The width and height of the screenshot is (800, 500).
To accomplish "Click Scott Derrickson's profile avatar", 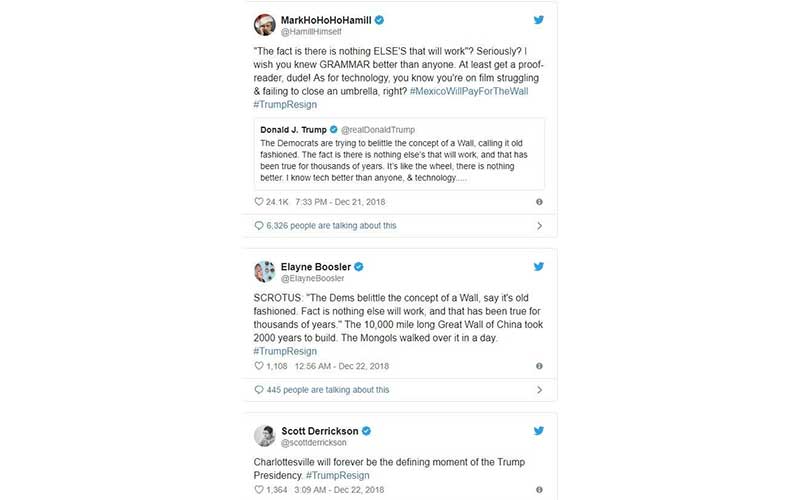I will point(265,435).
